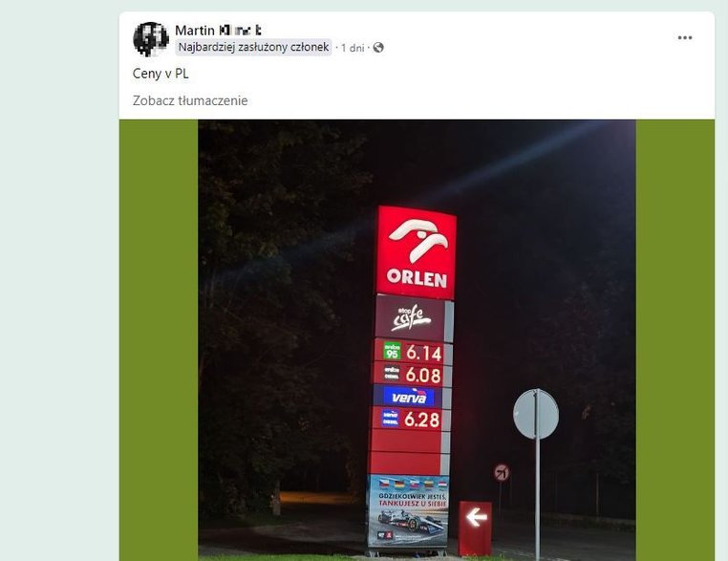Viewport: 728px width, 561px height.
Task: Click the red left-arrow sign
Action: (x=475, y=528)
